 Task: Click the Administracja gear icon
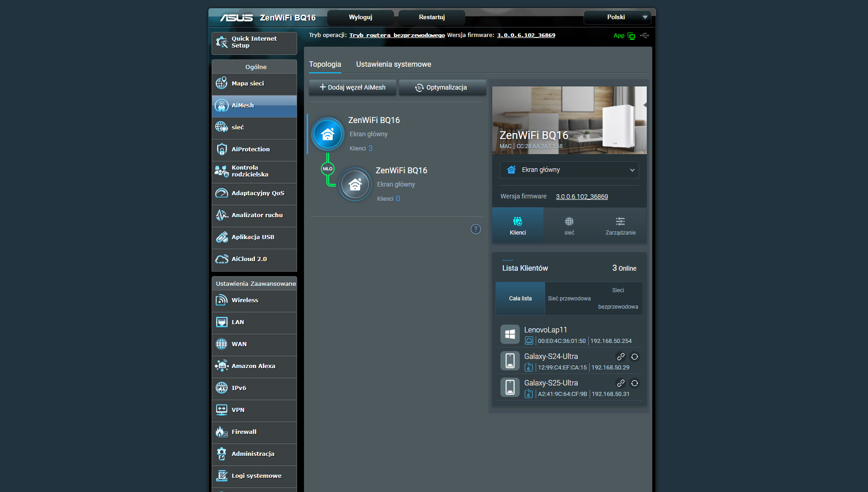(222, 454)
